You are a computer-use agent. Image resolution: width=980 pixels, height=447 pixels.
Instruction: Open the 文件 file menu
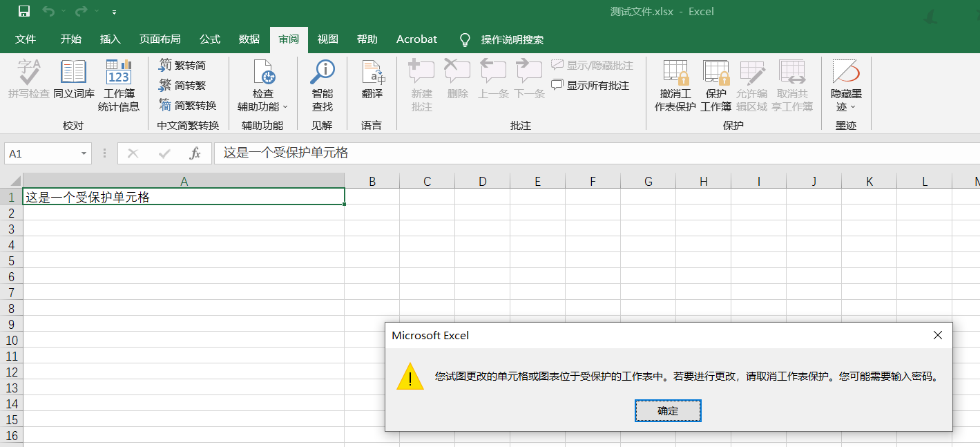click(26, 39)
